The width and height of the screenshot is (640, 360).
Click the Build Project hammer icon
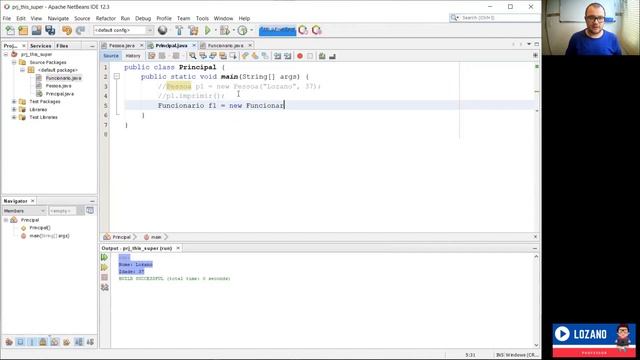point(179,30)
